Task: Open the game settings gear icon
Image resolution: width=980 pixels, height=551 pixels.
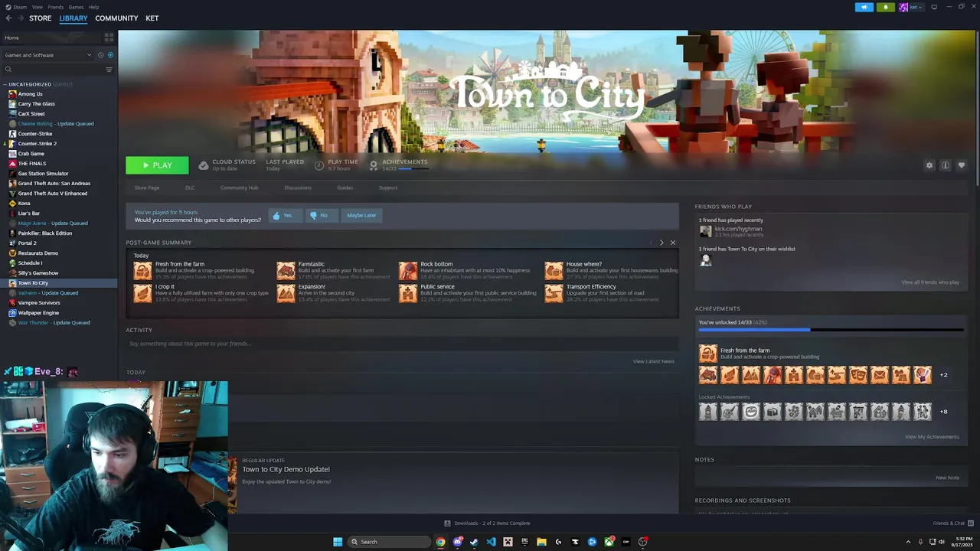Action: [929, 165]
